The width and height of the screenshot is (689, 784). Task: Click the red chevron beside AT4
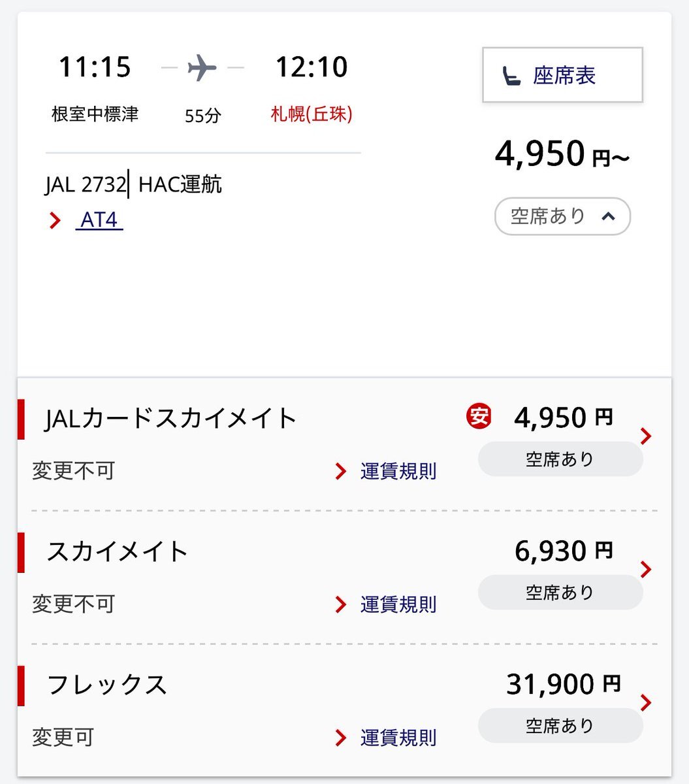pyautogui.click(x=56, y=221)
